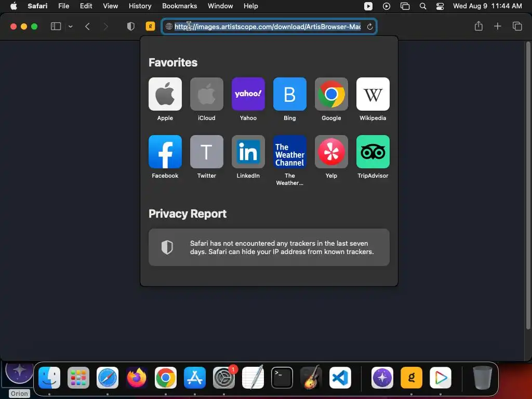The width and height of the screenshot is (532, 399).
Task: Open Spotlight search in menu bar
Action: [423, 6]
